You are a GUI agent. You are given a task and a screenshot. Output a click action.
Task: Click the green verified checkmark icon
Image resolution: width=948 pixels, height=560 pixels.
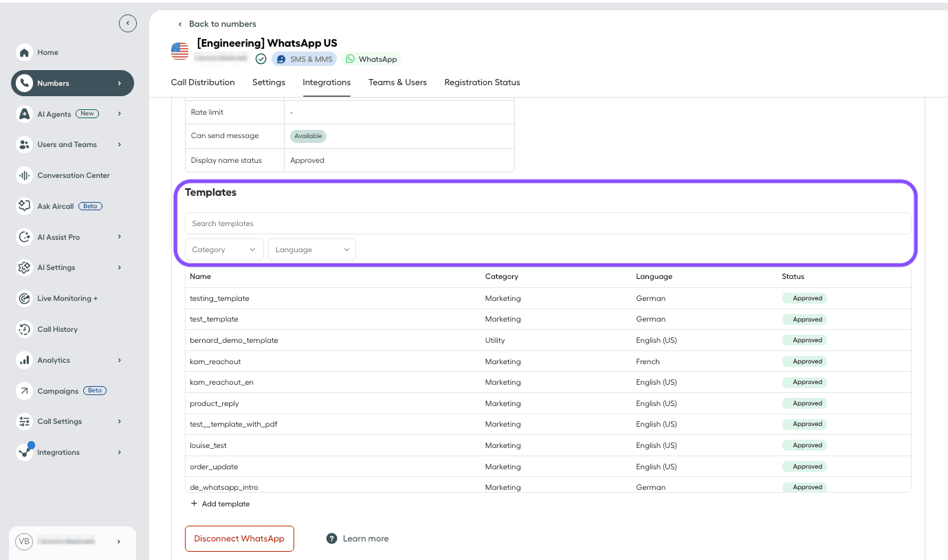[x=261, y=59]
